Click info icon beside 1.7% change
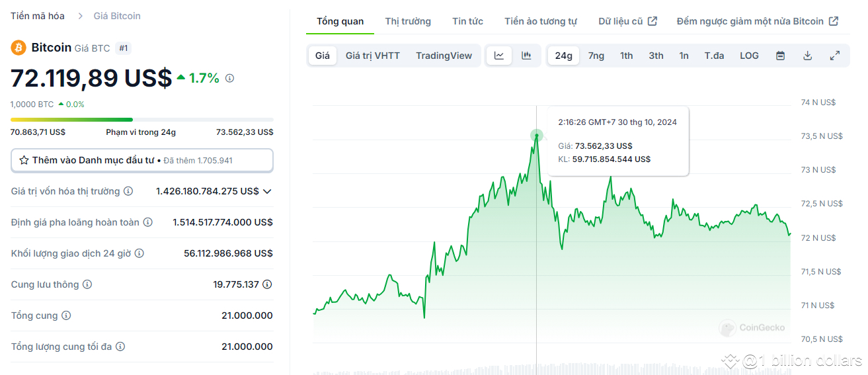 point(229,78)
